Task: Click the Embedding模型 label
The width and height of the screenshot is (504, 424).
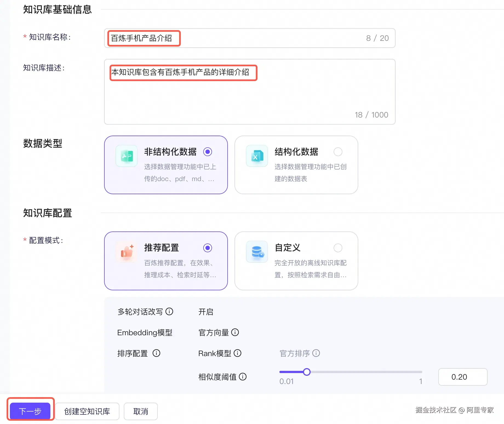Action: point(145,333)
